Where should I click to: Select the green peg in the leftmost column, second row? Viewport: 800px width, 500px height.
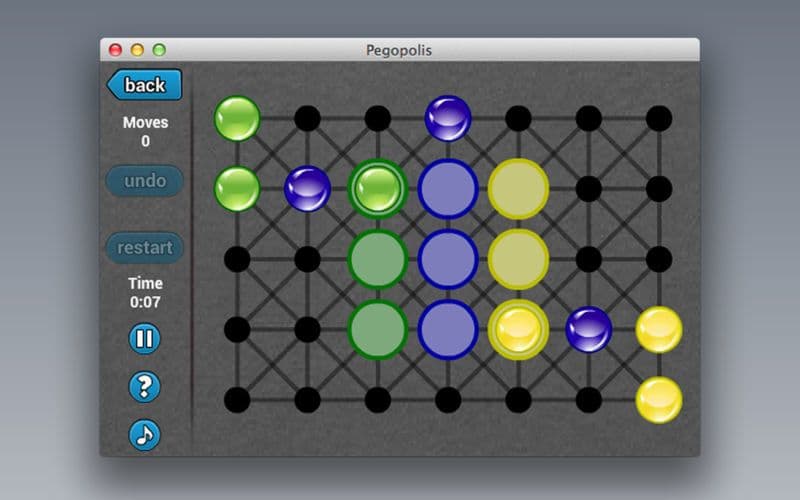[237, 189]
